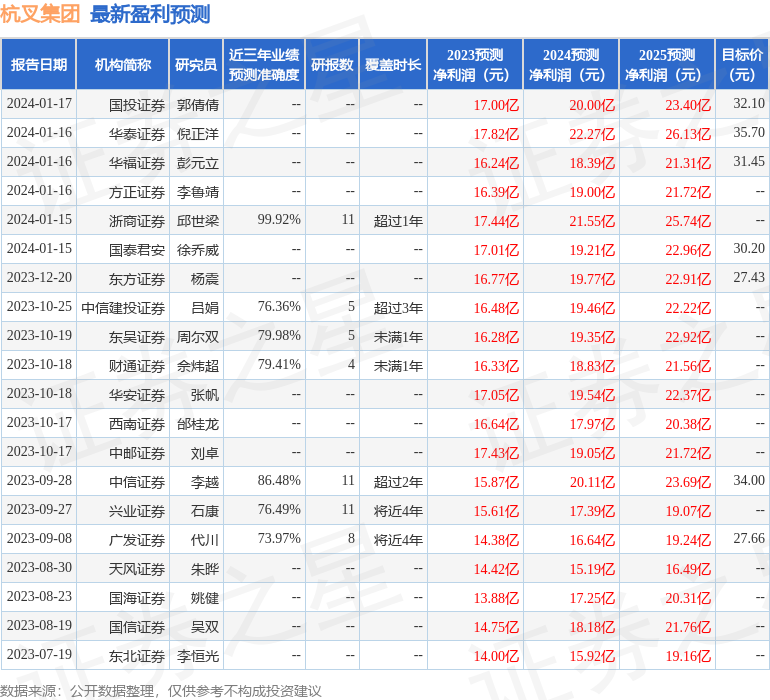Click the 近三年业绩预测准确度 column header
The image size is (770, 700).
click(264, 64)
